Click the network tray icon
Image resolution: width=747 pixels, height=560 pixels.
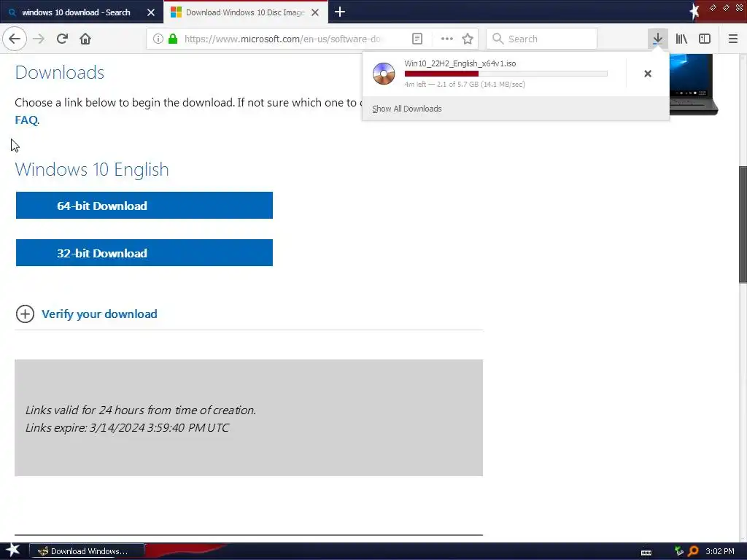(x=679, y=551)
